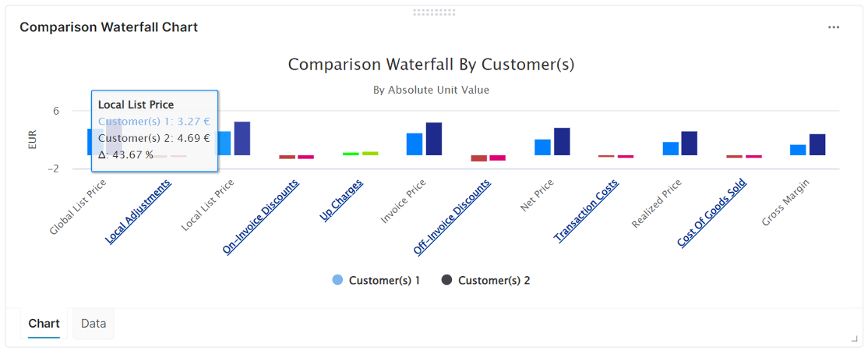Switch to the Data tab

point(94,323)
